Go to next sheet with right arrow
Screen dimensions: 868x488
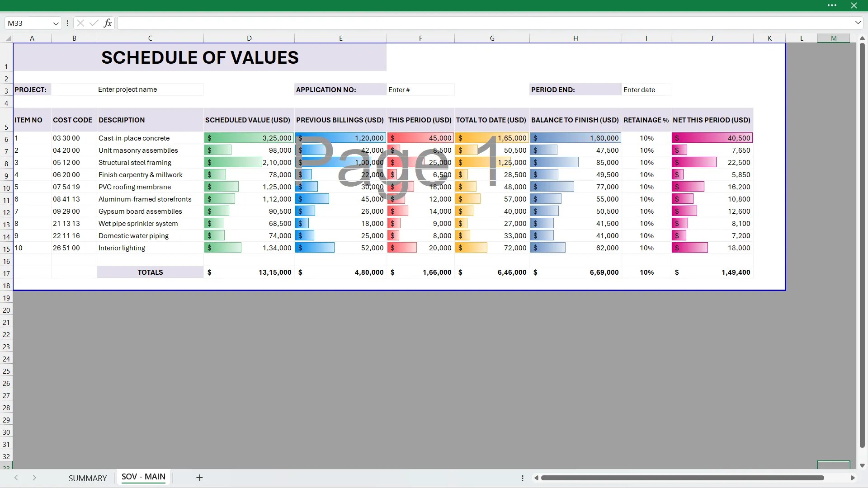point(34,478)
